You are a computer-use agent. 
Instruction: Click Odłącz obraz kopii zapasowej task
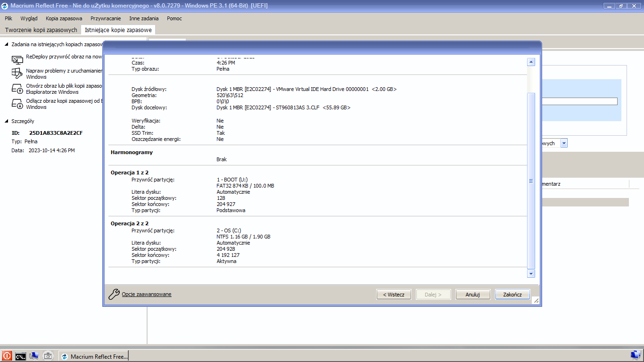[64, 104]
